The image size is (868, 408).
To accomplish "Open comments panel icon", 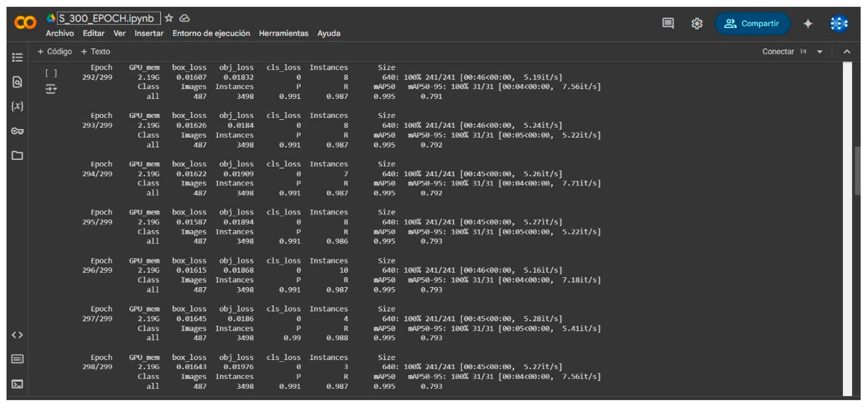I will (x=668, y=23).
